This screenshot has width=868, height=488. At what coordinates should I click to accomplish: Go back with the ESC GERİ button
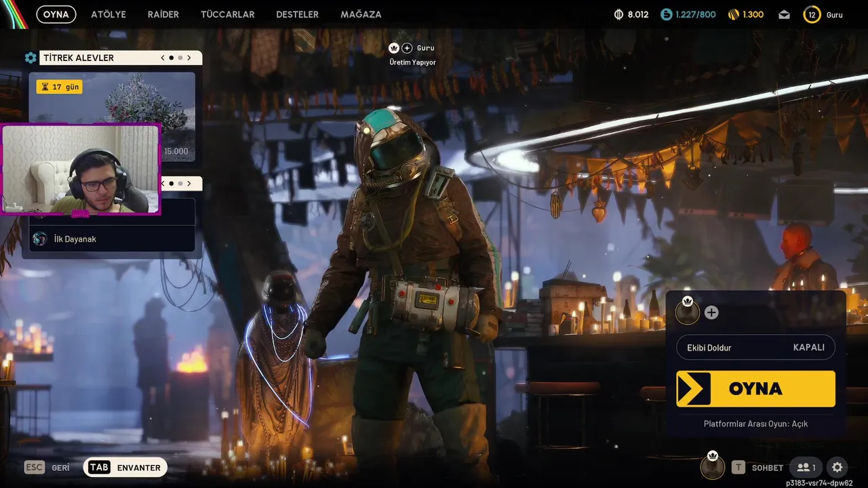[47, 467]
